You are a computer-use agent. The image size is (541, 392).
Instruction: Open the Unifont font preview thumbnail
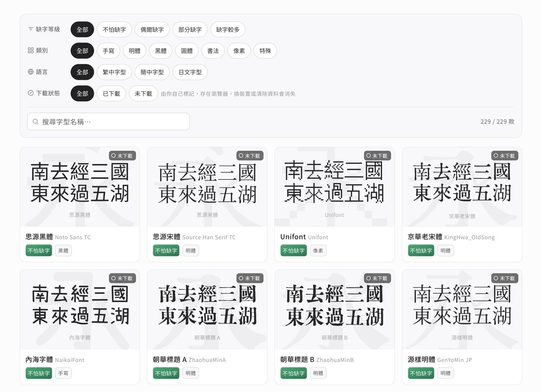pos(335,187)
